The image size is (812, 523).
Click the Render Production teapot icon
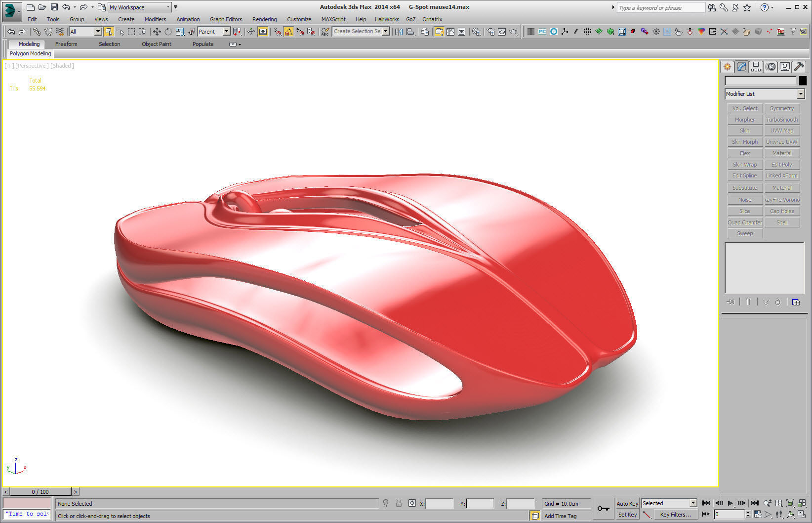click(514, 32)
